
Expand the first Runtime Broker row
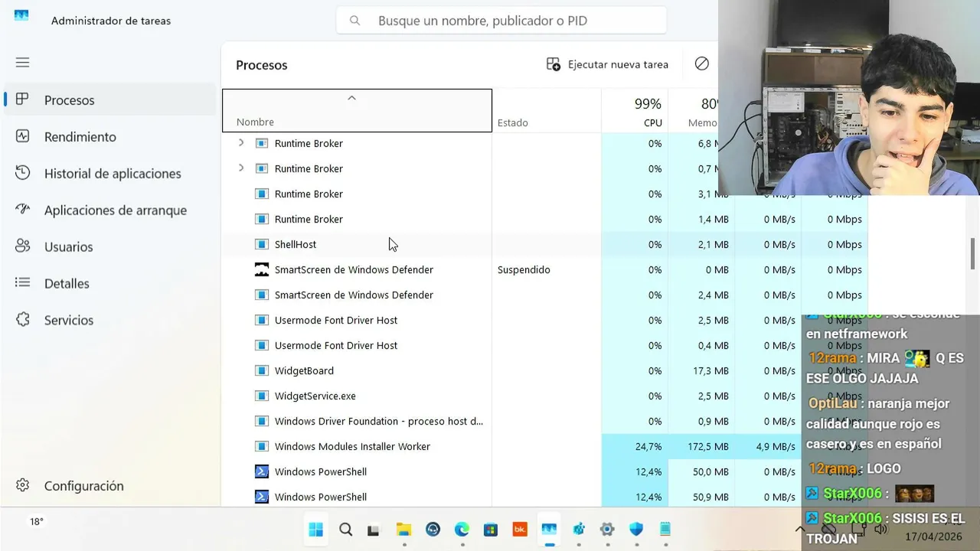coord(241,143)
